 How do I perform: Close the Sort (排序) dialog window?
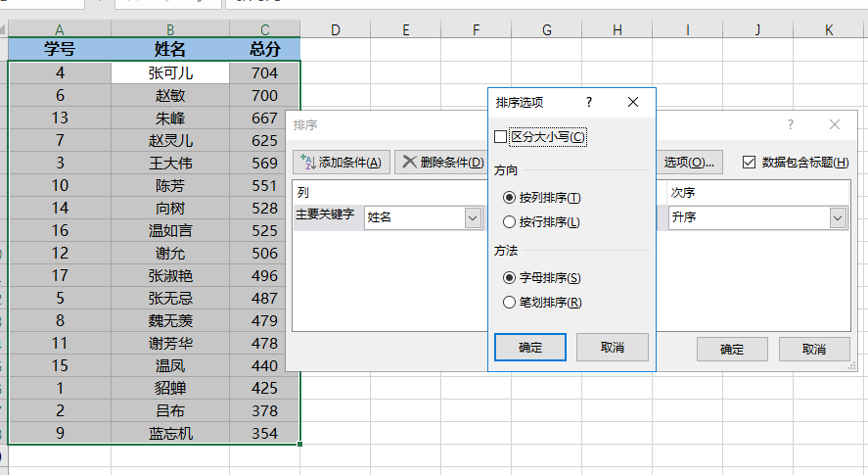pyautogui.click(x=835, y=124)
